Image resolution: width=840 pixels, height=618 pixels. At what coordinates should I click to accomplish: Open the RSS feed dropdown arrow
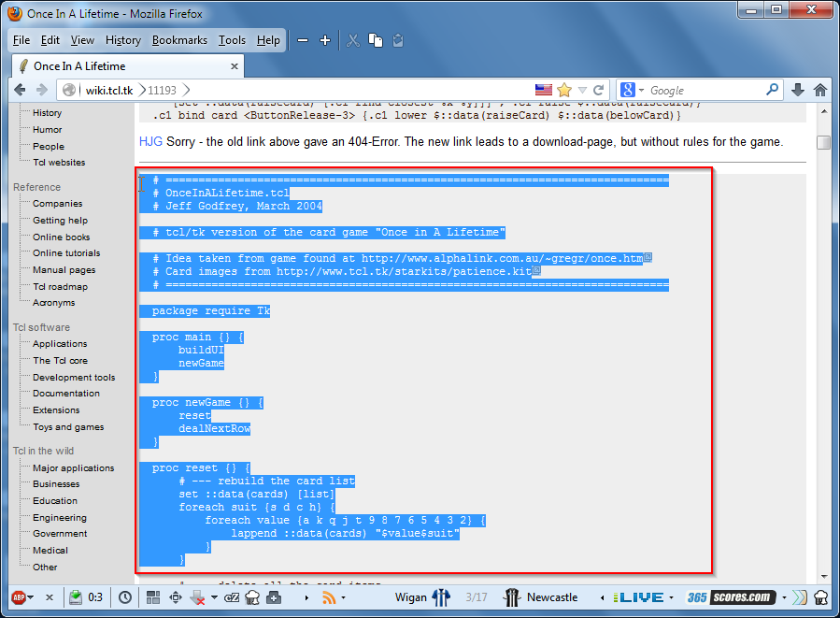(x=344, y=597)
